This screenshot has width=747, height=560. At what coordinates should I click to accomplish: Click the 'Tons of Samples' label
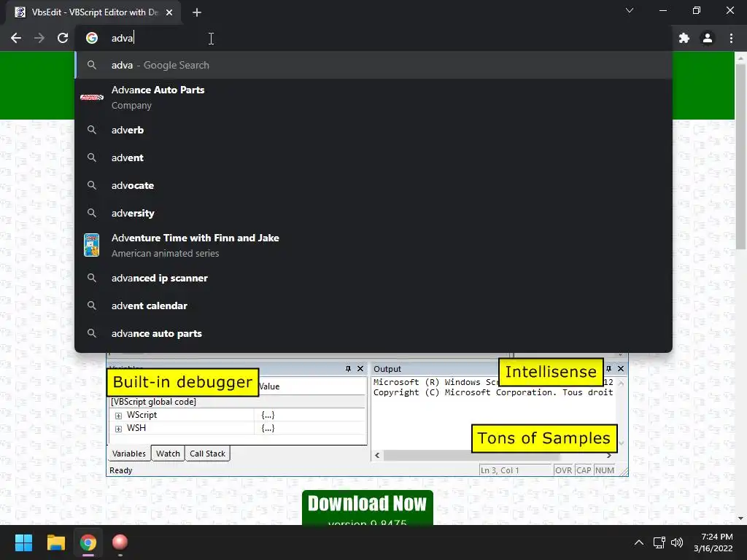tap(544, 438)
